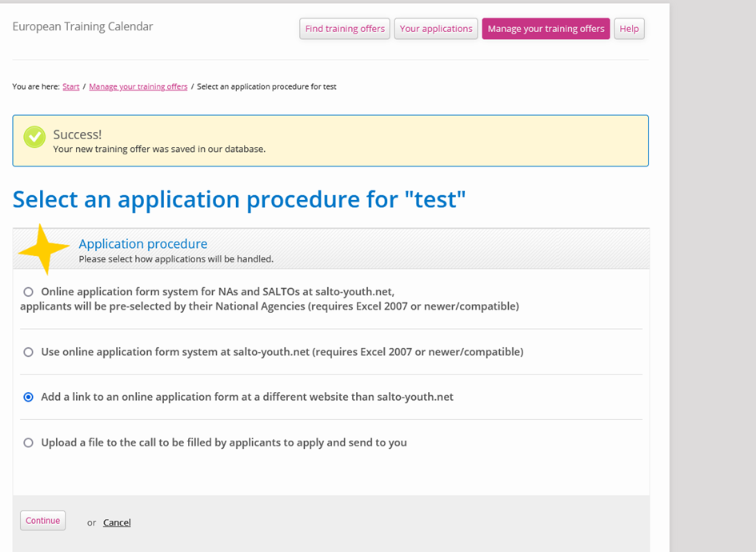Open the Help page
756x552 pixels.
(629, 29)
